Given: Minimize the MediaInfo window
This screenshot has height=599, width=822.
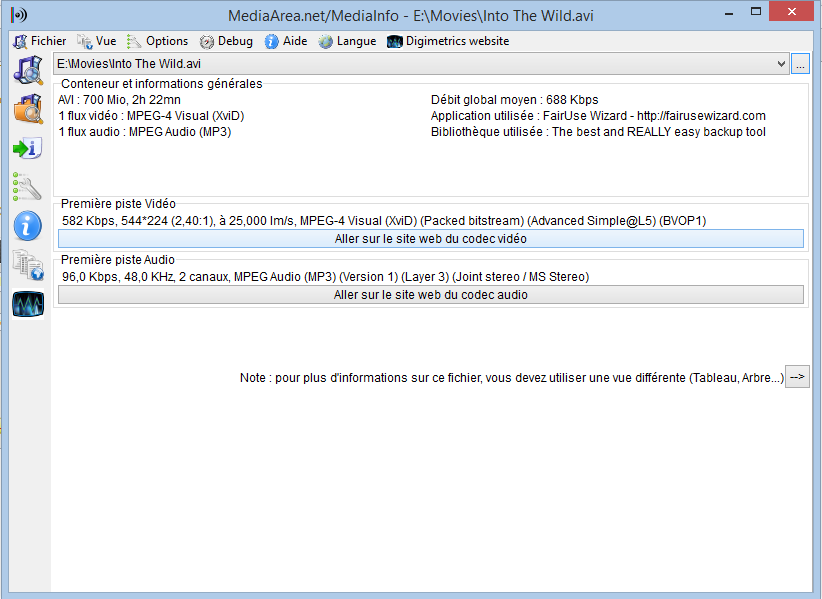Looking at the screenshot, I should 729,13.
